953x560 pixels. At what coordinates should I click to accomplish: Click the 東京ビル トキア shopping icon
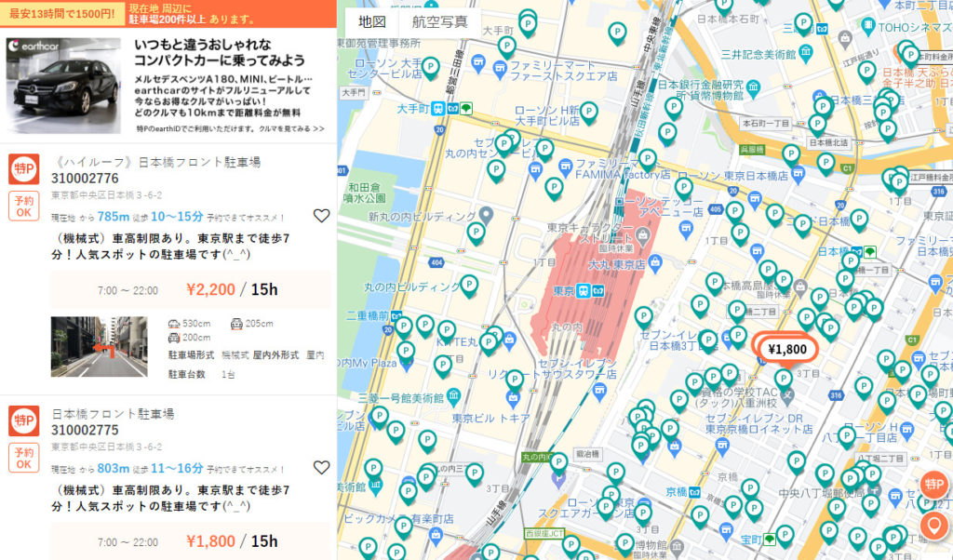[x=513, y=399]
